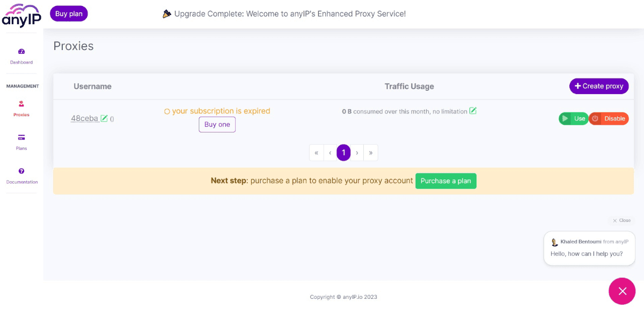Click the 48ceba username
This screenshot has width=644, height=309.
point(85,118)
